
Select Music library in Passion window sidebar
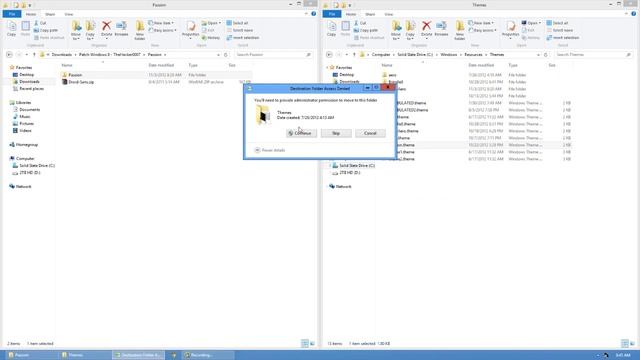(x=24, y=117)
